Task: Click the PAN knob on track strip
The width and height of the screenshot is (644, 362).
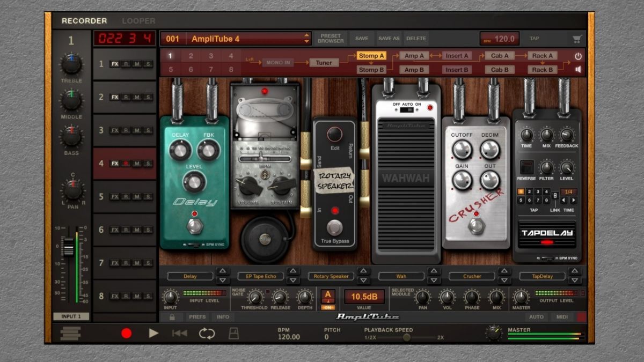Action: coord(72,190)
